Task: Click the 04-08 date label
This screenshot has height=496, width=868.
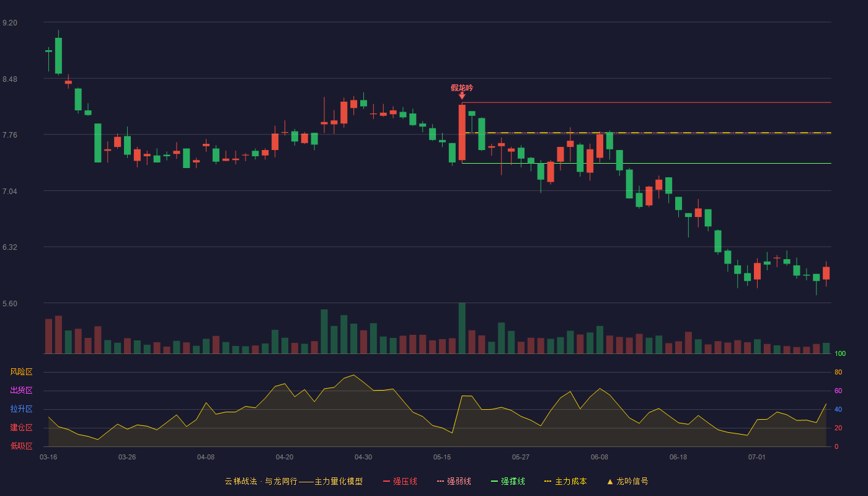Action: [206, 457]
